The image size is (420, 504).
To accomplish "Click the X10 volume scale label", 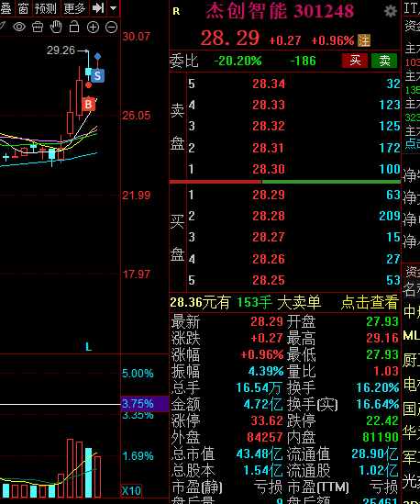I will point(131,490).
